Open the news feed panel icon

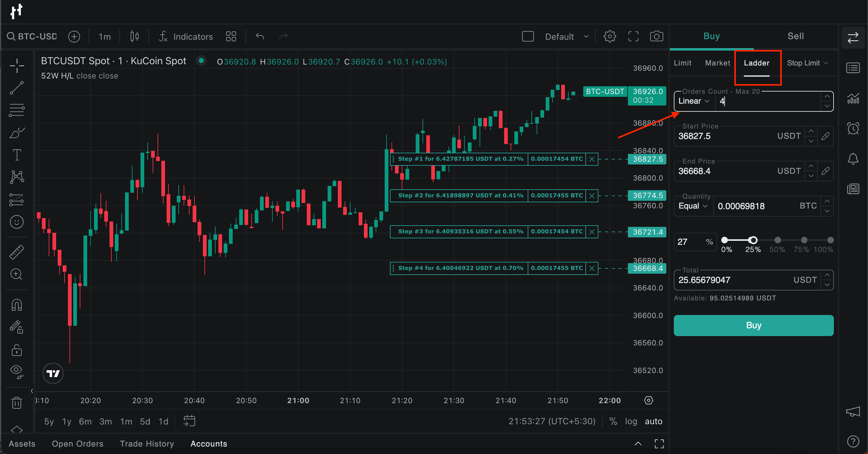(853, 189)
